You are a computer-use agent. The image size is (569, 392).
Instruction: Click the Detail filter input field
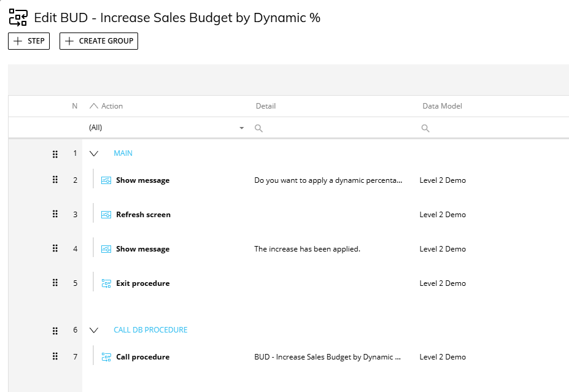[x=331, y=128]
